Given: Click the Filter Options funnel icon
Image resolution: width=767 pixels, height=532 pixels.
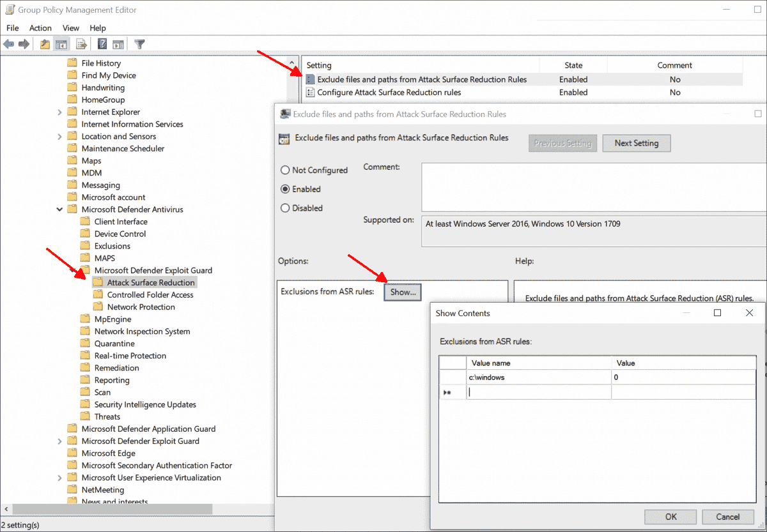Looking at the screenshot, I should click(139, 43).
